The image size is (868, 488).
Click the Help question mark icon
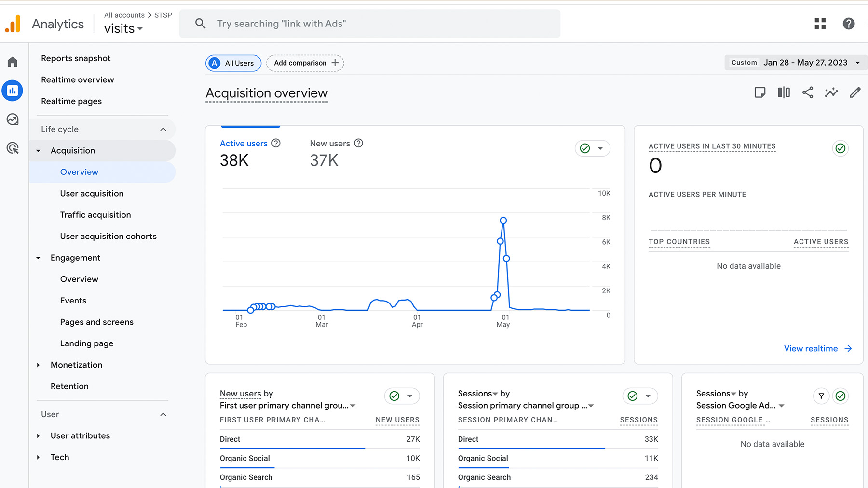848,24
